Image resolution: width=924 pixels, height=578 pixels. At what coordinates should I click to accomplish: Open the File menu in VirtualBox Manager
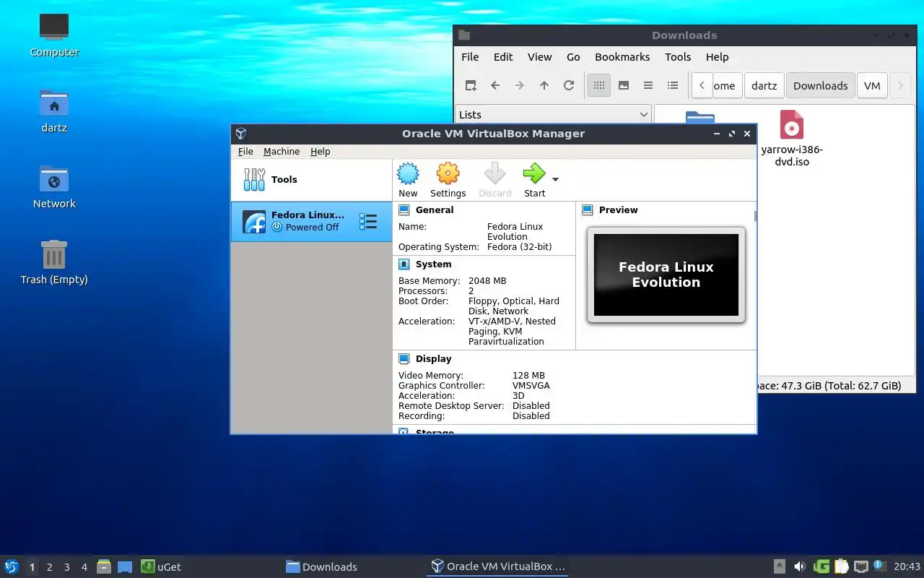pos(245,152)
